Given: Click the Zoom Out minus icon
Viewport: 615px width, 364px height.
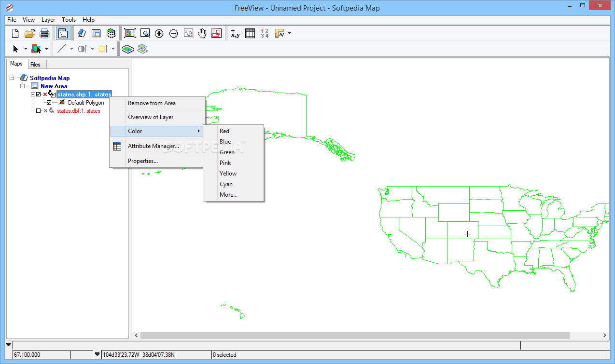Looking at the screenshot, I should (x=174, y=33).
